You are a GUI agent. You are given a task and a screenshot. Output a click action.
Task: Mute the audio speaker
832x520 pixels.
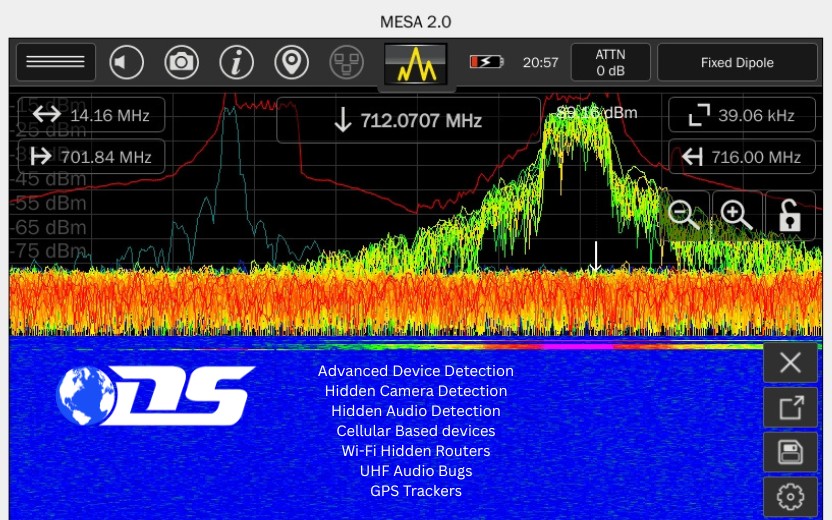pyautogui.click(x=126, y=62)
